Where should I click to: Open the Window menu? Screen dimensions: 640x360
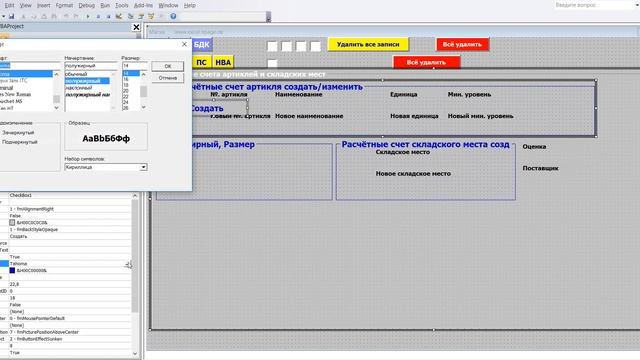(168, 5)
